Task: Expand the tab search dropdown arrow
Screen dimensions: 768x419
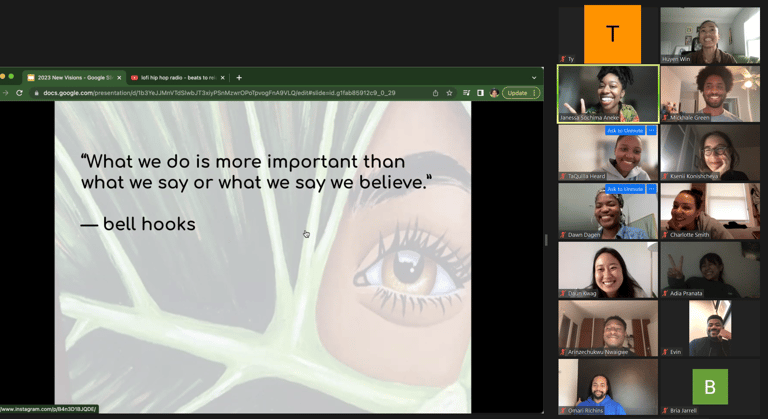Action: coord(534,77)
